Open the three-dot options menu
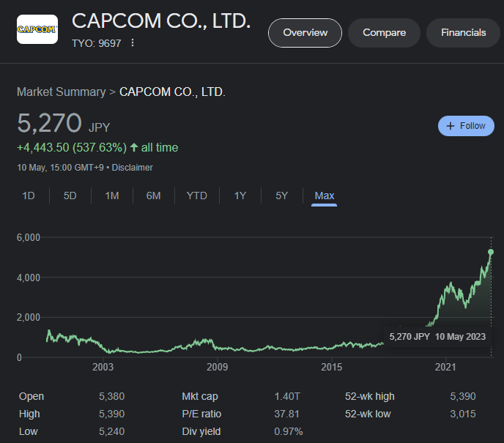504x443 pixels. (133, 42)
